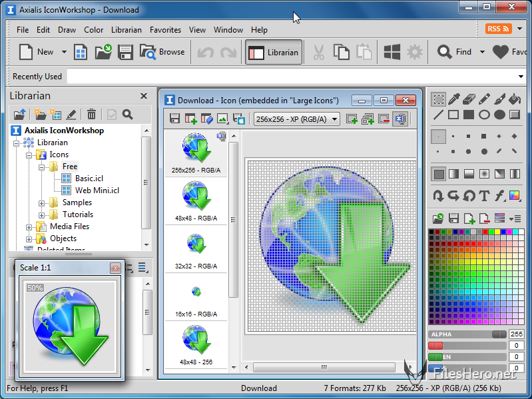
Task: Open the Recently Used dropdown
Action: click(521, 77)
